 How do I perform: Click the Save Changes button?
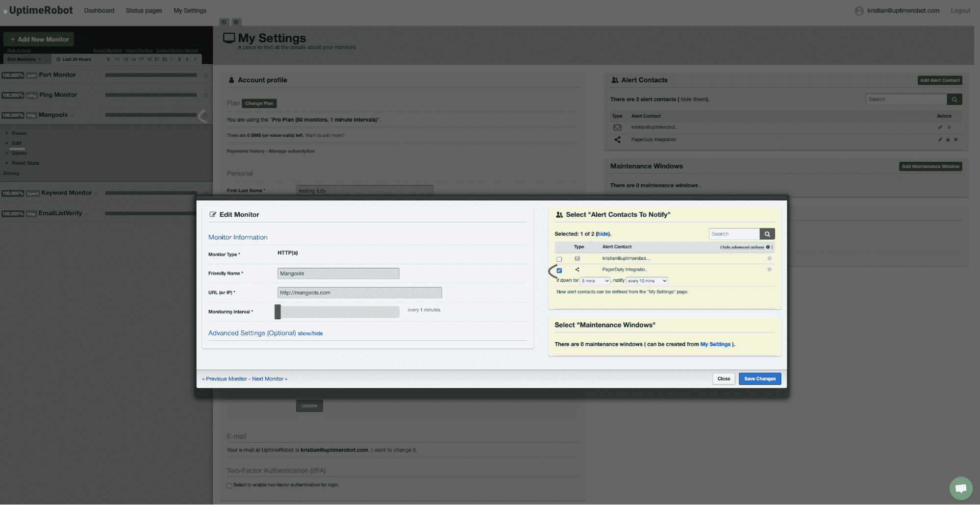pyautogui.click(x=759, y=379)
